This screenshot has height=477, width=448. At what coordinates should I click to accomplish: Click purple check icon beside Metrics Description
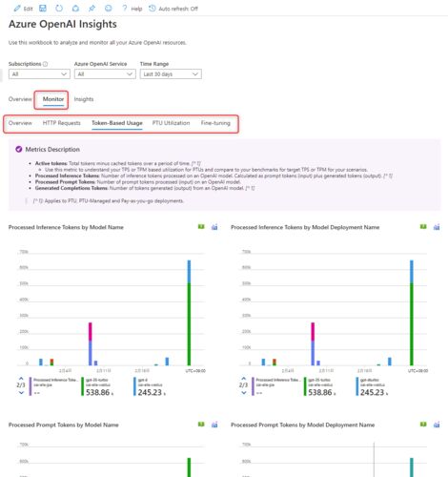click(19, 149)
